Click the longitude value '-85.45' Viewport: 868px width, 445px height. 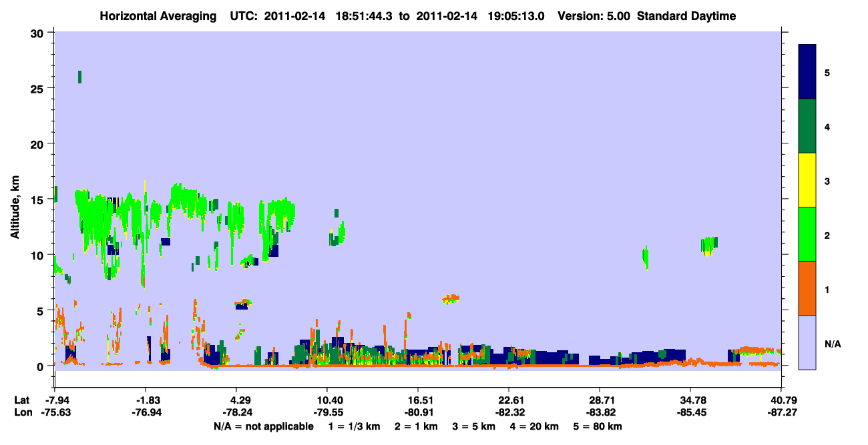coord(691,413)
